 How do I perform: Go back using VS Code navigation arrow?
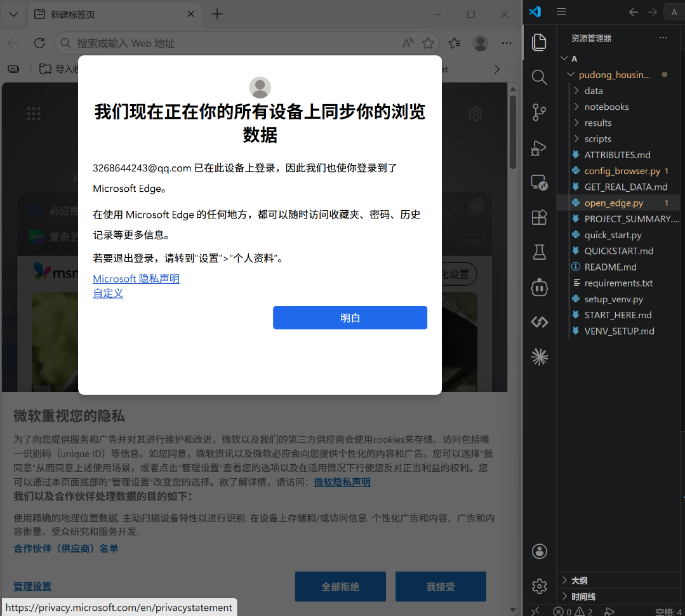633,12
